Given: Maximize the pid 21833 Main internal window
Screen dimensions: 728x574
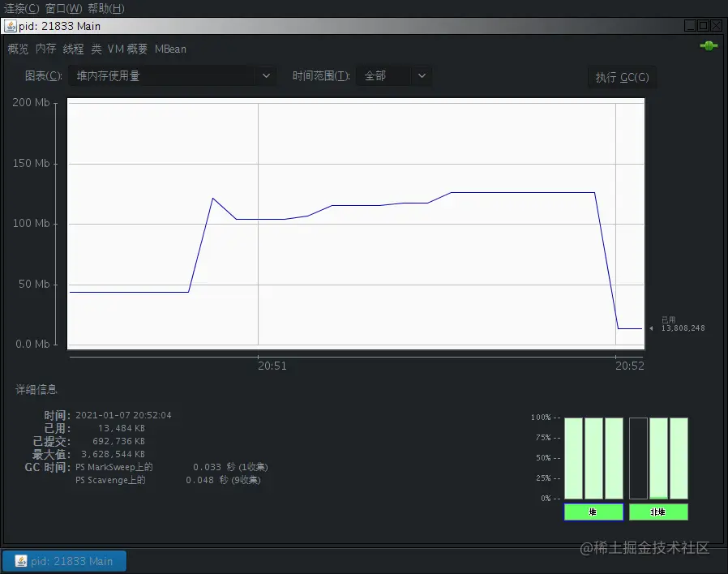Looking at the screenshot, I should point(703,26).
